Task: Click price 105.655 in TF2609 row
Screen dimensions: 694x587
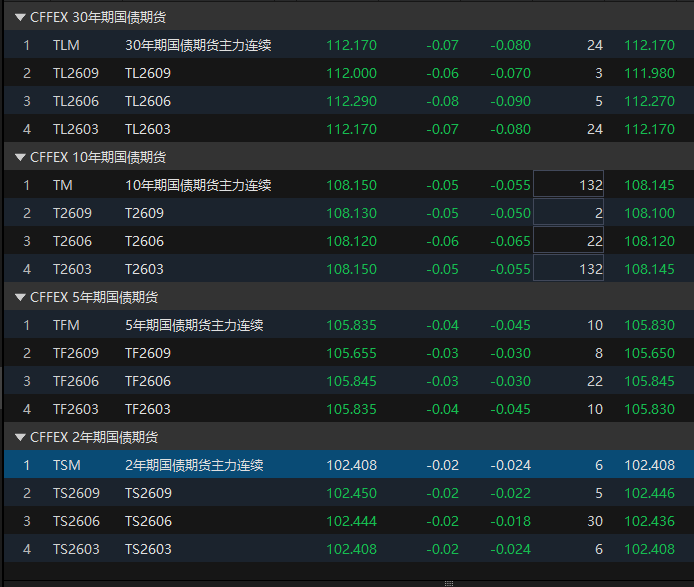Action: pos(351,353)
